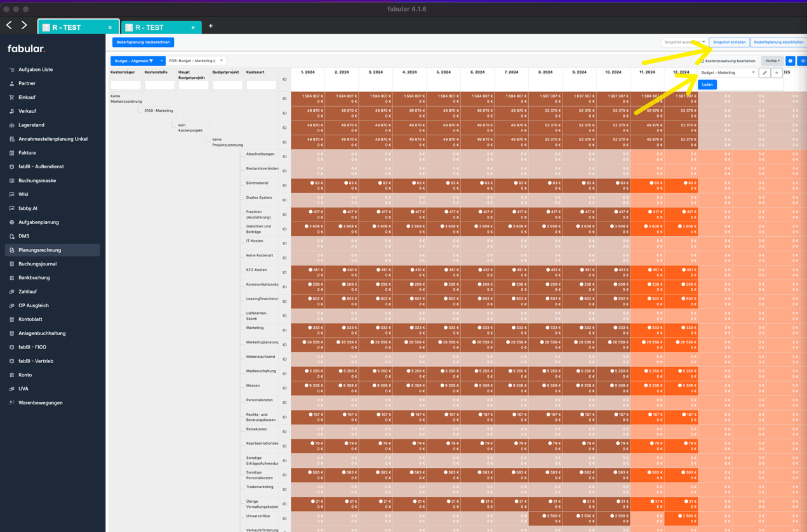Image resolution: width=807 pixels, height=532 pixels.
Task: Go back with the left navigation arrow
Action: (10, 25)
